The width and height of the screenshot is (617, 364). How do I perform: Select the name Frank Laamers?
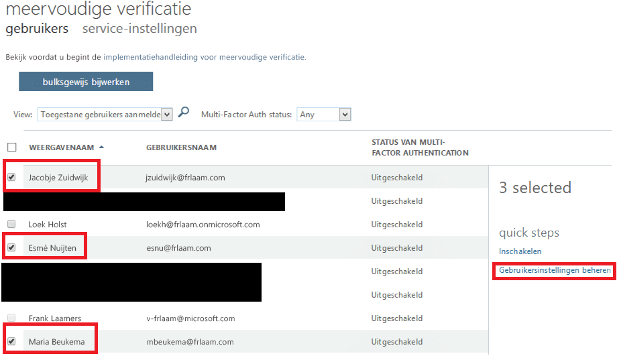[55, 318]
